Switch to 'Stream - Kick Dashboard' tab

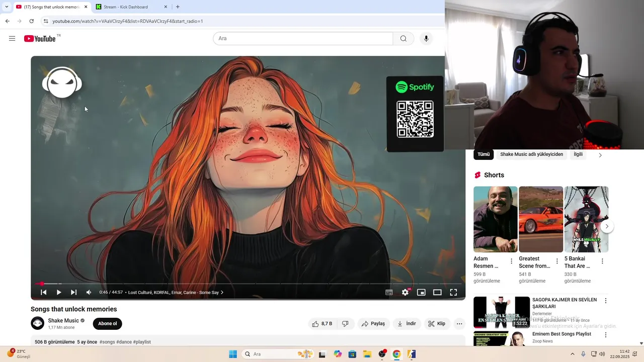click(131, 7)
